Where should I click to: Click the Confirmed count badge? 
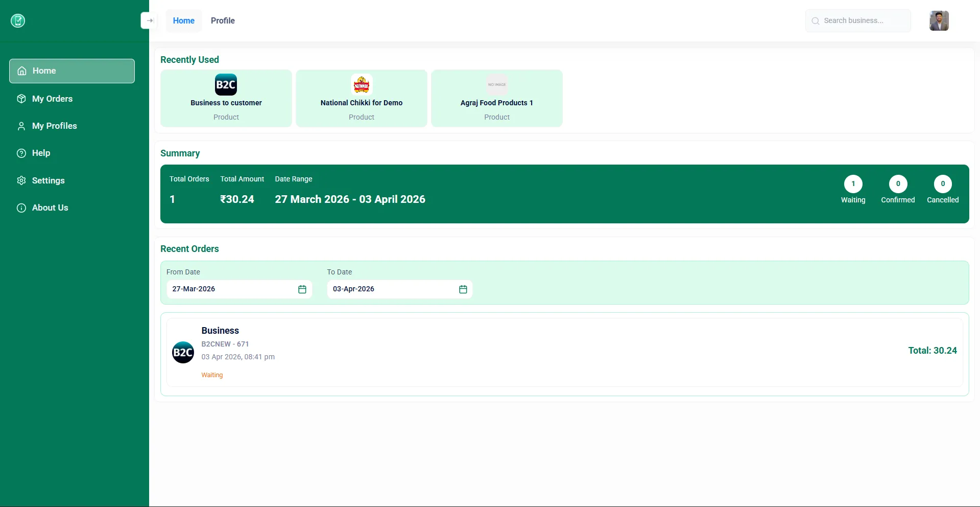tap(898, 184)
